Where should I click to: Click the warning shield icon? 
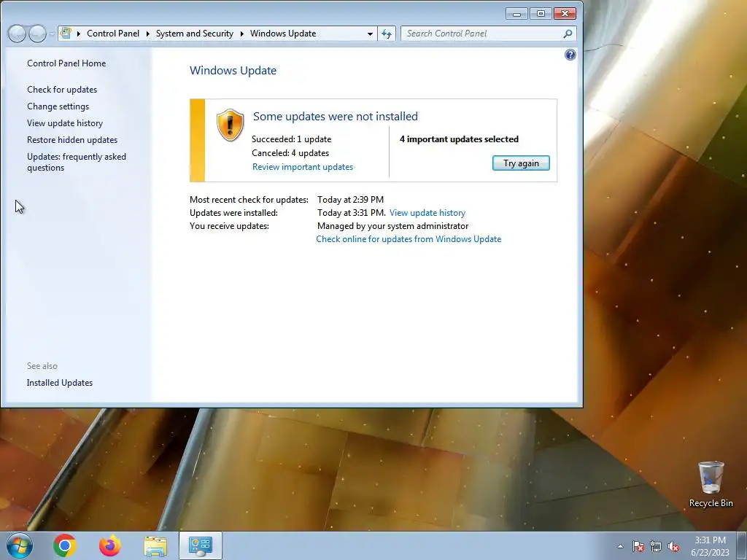(x=230, y=125)
